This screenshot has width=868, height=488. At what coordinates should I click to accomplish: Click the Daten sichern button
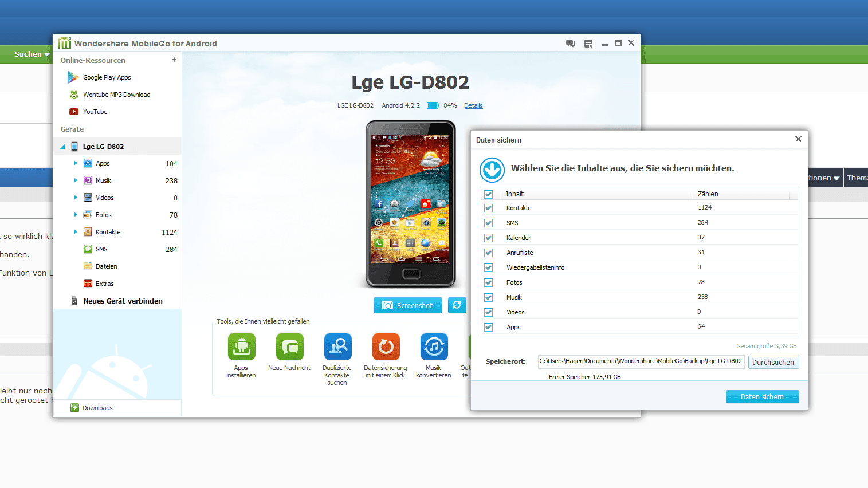(x=762, y=396)
